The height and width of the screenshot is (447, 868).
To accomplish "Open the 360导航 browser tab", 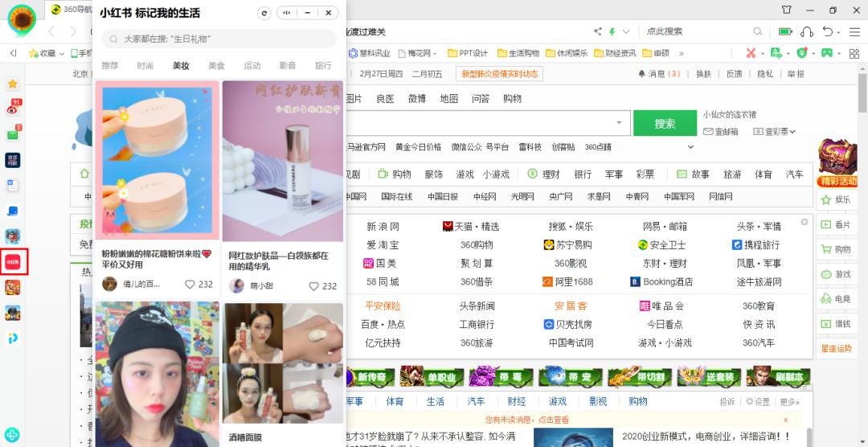I will coord(69,10).
